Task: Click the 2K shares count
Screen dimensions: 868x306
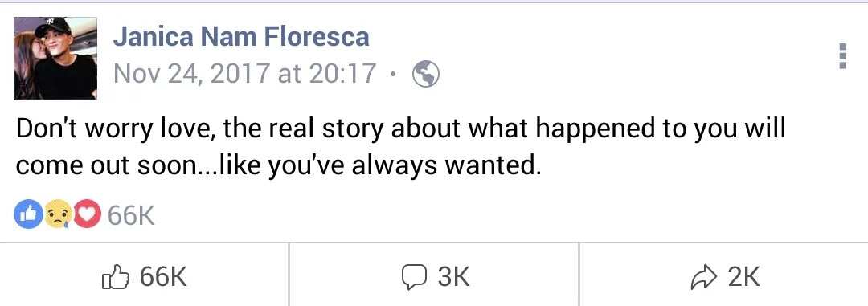Action: coord(744,276)
